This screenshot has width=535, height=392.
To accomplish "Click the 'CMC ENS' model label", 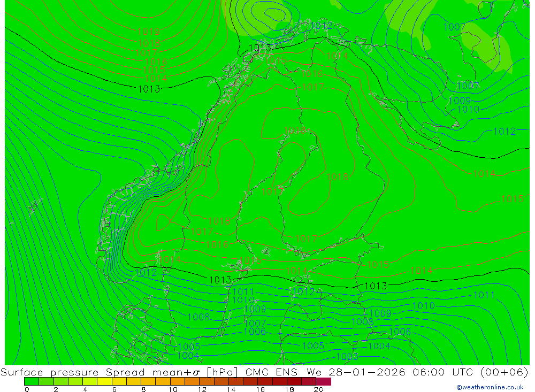I will [271, 372].
